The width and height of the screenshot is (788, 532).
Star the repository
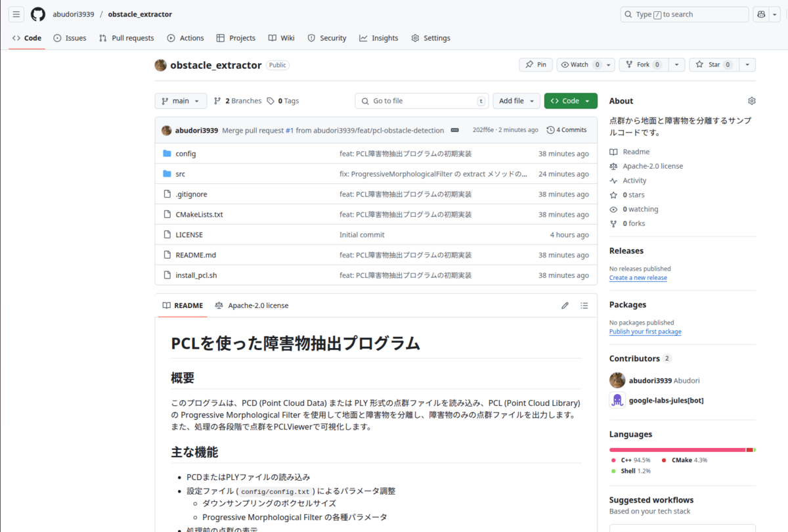click(714, 65)
